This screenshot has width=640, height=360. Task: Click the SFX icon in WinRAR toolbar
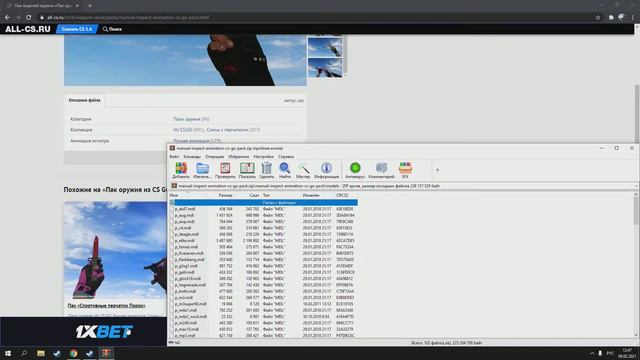405,168
